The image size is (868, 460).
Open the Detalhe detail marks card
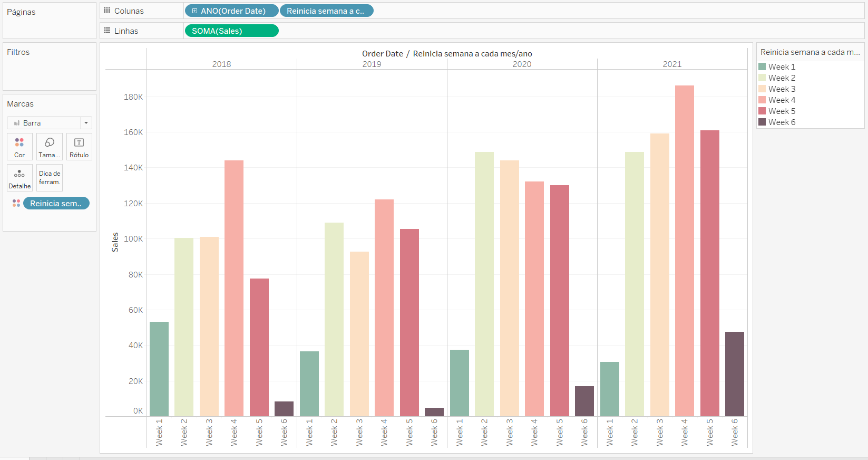pos(19,178)
